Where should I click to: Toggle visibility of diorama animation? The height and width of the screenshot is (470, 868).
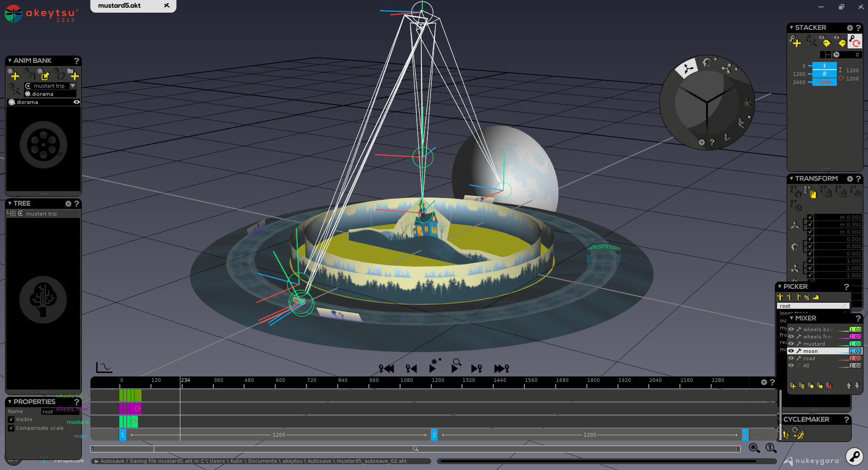click(76, 102)
